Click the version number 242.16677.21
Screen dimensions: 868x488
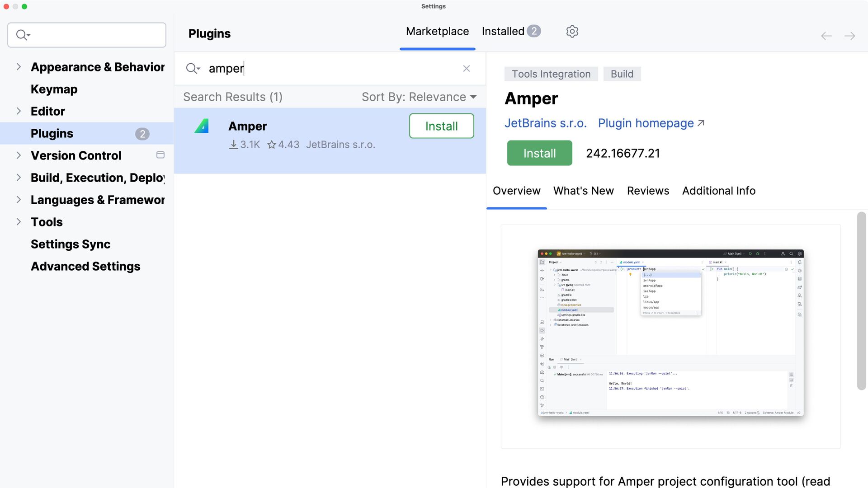[x=623, y=153]
